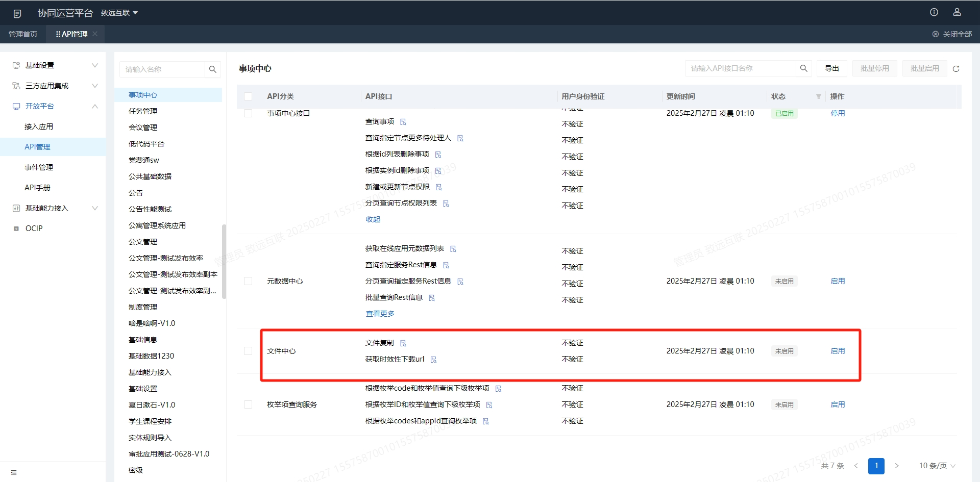The width and height of the screenshot is (980, 482).
Task: Open detail icon beside 查询事项
Action: tap(403, 122)
